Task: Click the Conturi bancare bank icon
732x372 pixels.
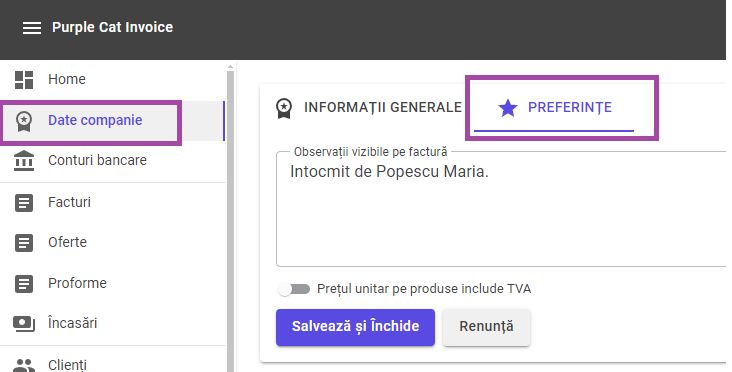Action: 24,161
